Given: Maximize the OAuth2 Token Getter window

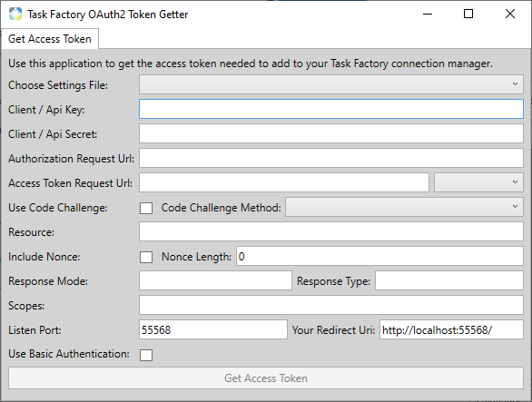Looking at the screenshot, I should tap(468, 14).
